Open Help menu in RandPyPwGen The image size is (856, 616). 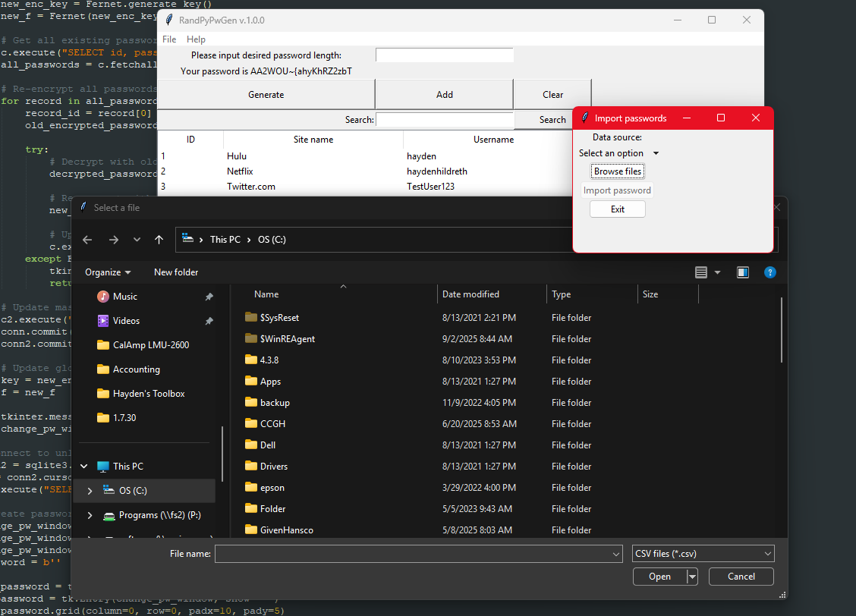click(x=196, y=39)
